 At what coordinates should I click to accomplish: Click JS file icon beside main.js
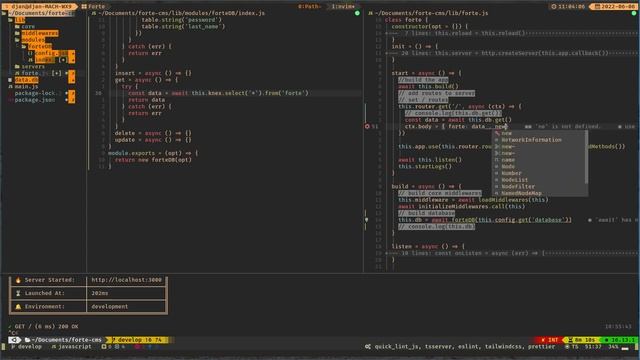[10, 87]
